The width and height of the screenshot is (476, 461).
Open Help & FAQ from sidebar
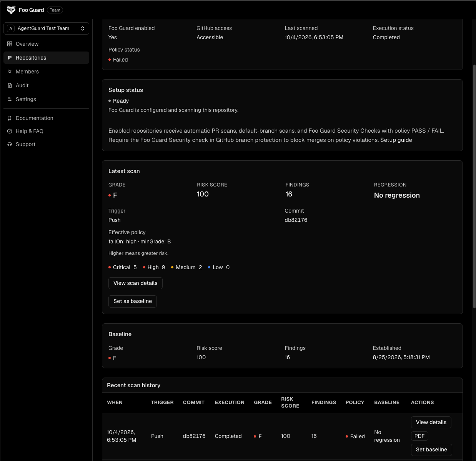(46, 131)
